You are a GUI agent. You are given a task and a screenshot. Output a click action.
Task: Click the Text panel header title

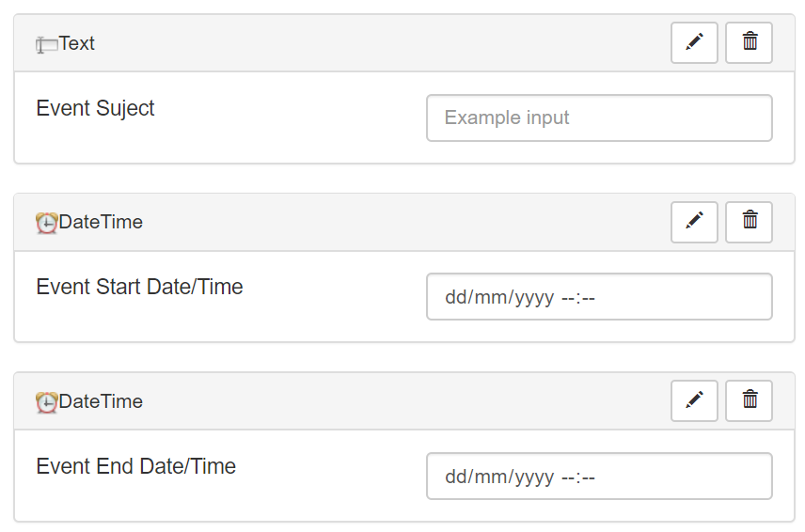(77, 43)
